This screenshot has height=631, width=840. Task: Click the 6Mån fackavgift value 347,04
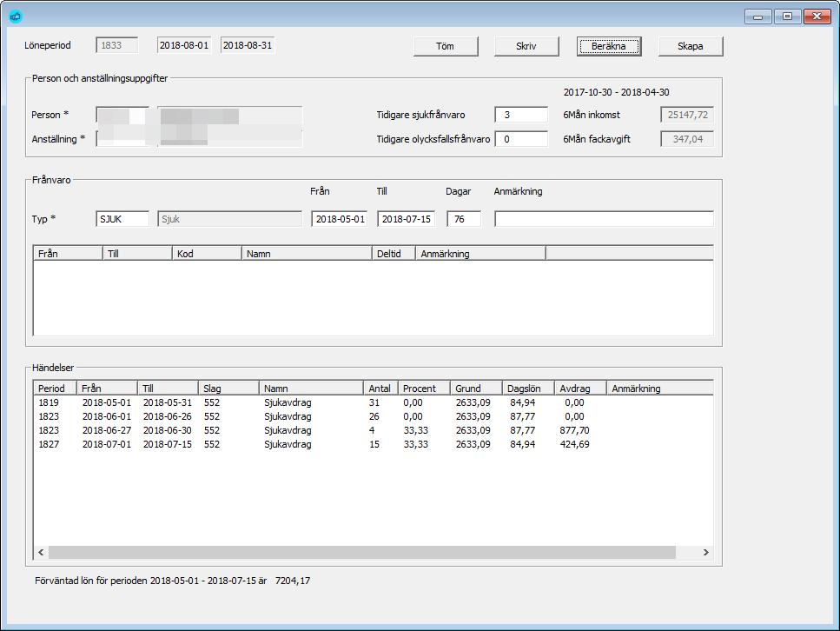tap(687, 139)
